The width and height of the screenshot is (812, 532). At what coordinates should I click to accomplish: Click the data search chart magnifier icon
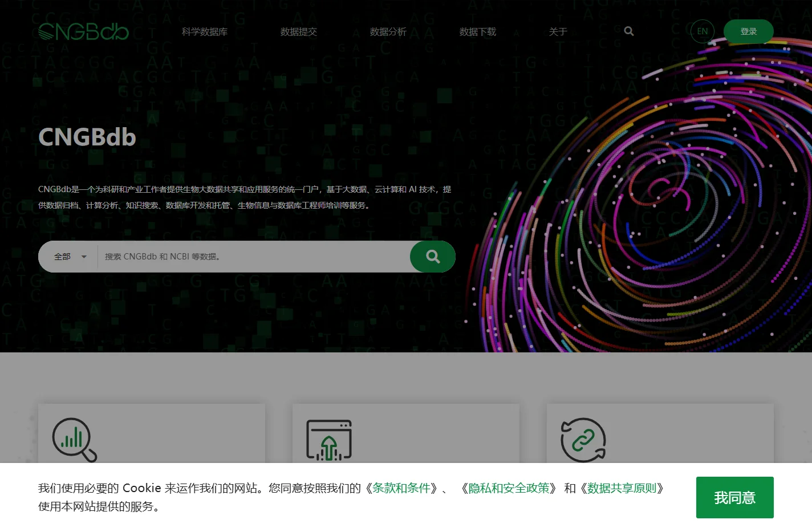tap(75, 440)
